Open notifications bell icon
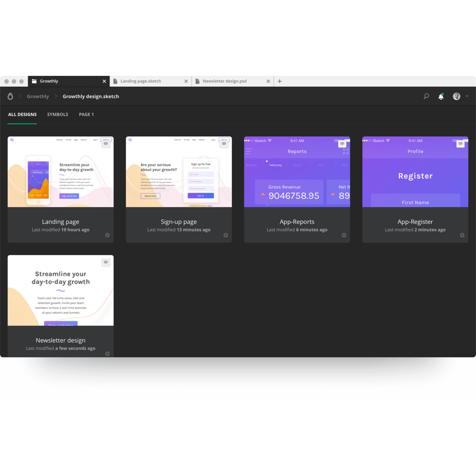The width and height of the screenshot is (476, 476). click(441, 97)
